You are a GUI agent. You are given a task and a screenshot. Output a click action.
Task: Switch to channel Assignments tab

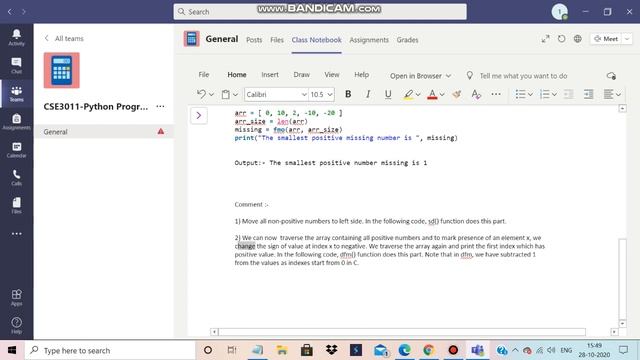(x=369, y=40)
